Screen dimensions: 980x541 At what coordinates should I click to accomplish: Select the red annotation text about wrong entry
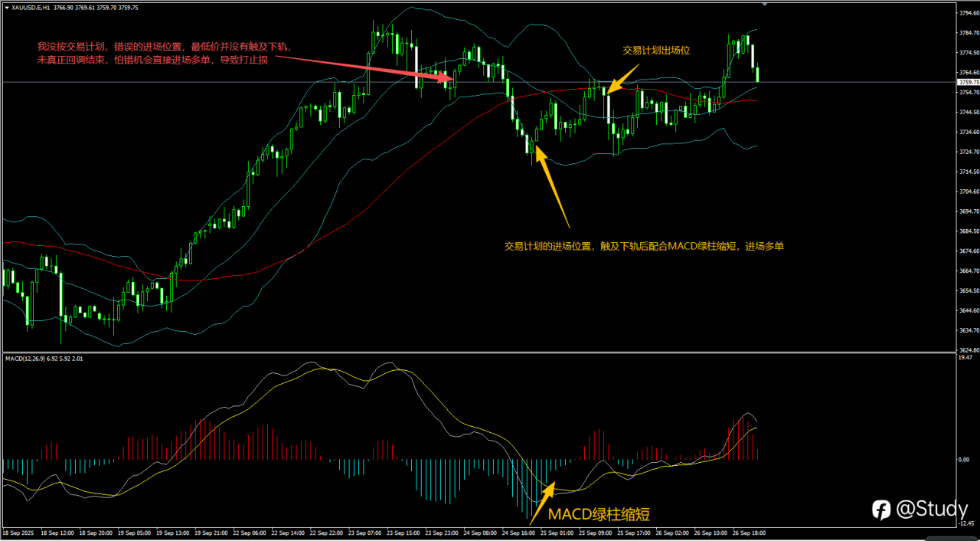(x=165, y=53)
